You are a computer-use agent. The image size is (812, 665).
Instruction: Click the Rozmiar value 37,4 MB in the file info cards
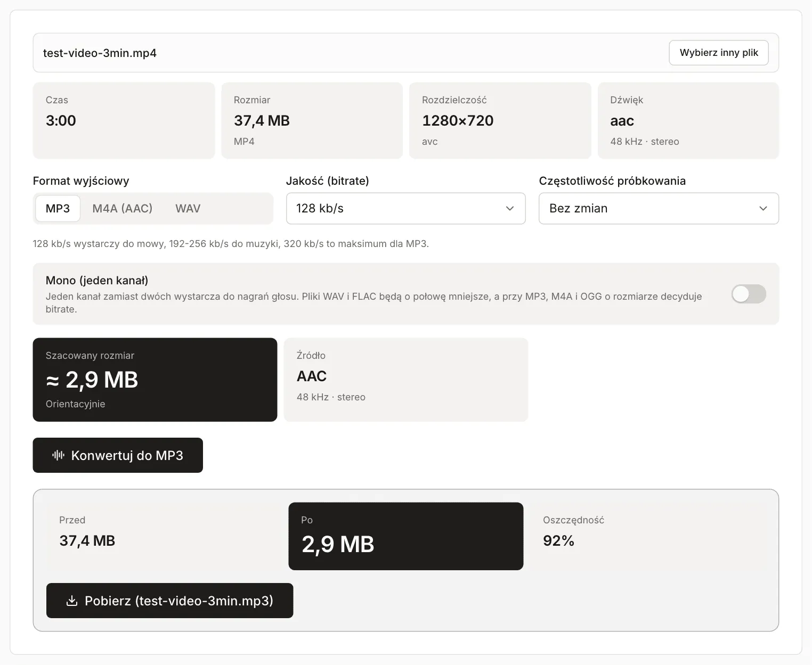(x=262, y=121)
